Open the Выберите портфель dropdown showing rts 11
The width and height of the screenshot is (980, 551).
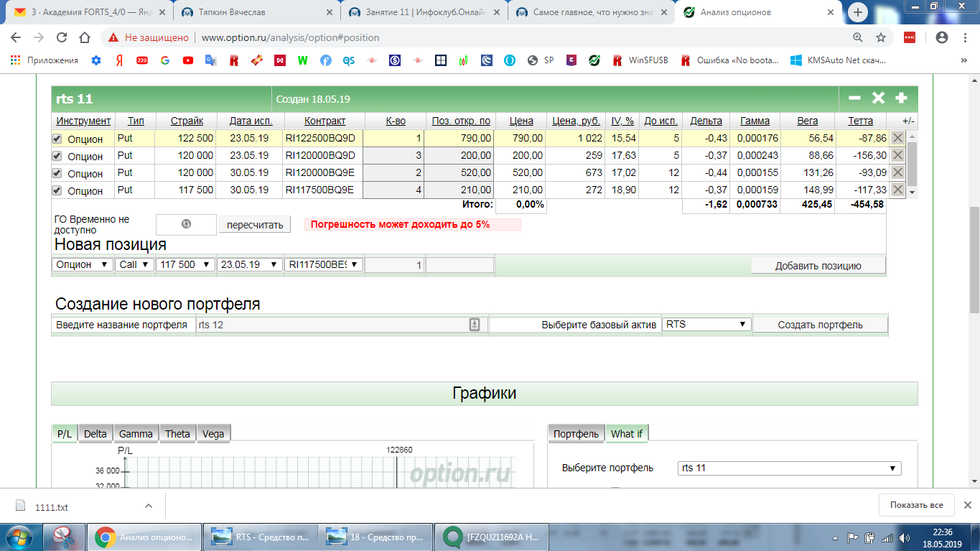(790, 468)
